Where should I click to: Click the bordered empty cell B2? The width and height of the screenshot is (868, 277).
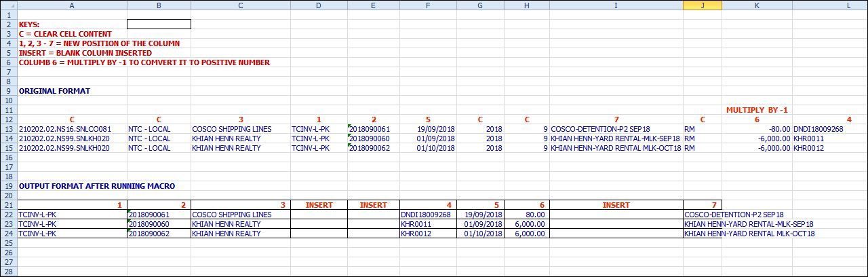tap(159, 24)
